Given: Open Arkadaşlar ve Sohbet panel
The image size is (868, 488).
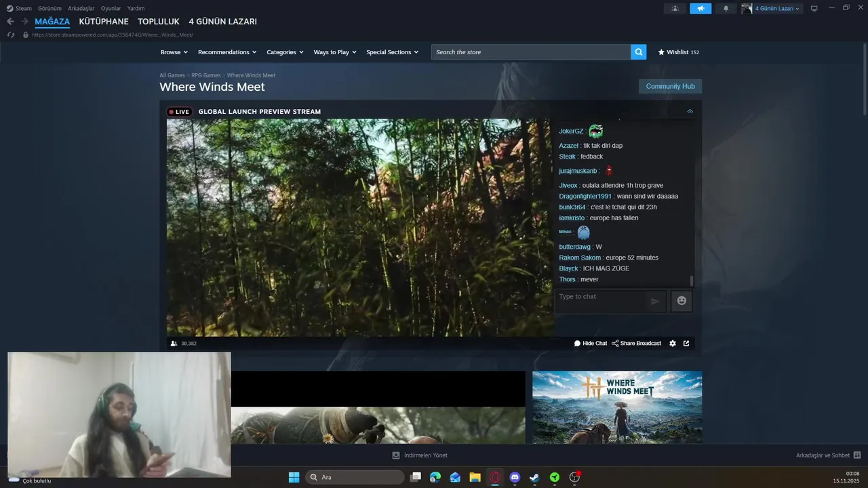Looking at the screenshot, I should 823,455.
